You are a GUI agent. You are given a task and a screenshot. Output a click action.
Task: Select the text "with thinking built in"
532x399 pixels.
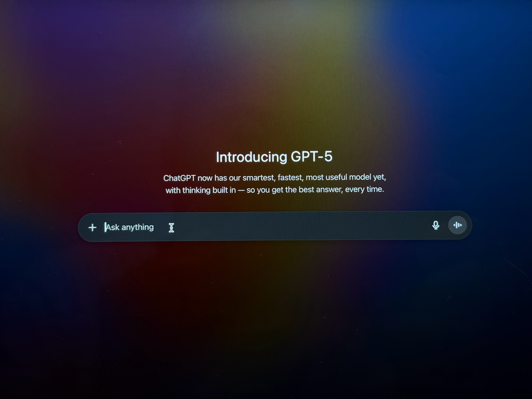(201, 190)
